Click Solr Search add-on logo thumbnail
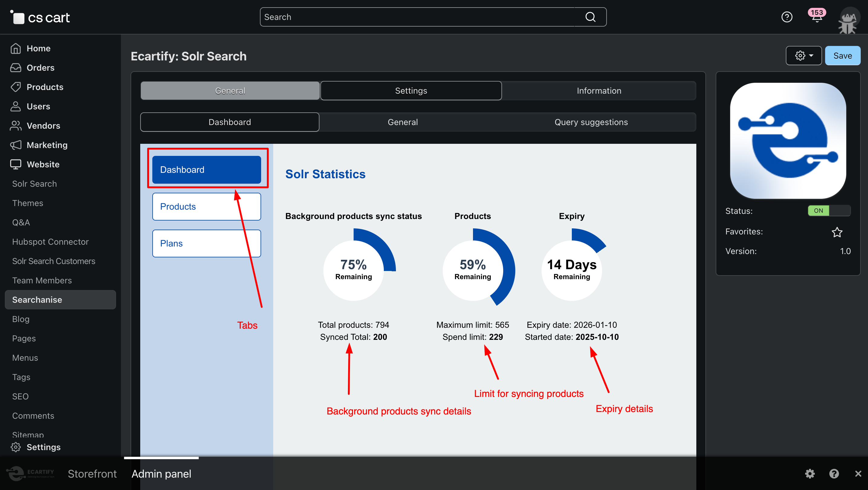 [788, 141]
